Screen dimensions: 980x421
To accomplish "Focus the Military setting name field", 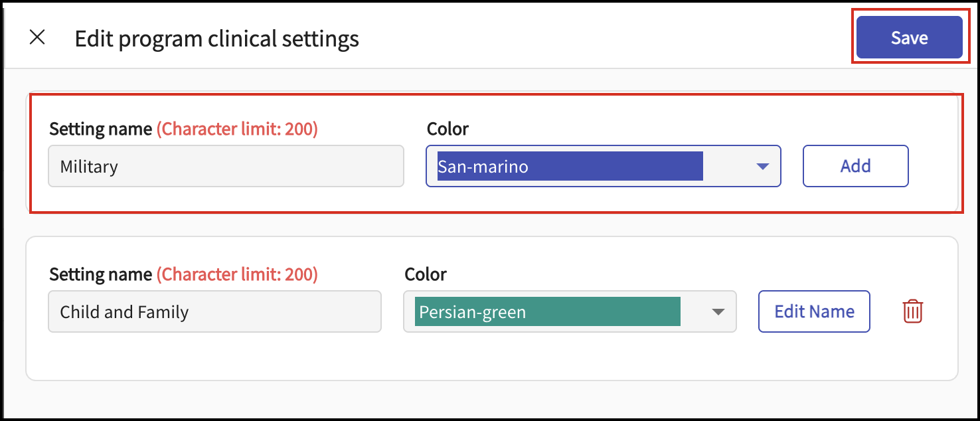I will click(226, 166).
